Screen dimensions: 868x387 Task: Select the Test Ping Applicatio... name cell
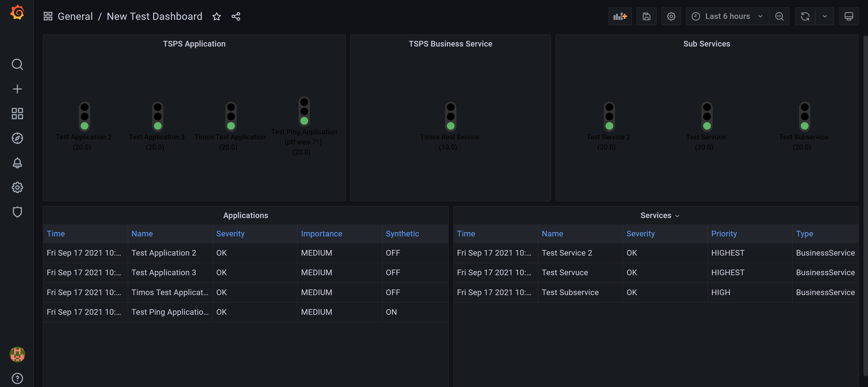tap(170, 312)
